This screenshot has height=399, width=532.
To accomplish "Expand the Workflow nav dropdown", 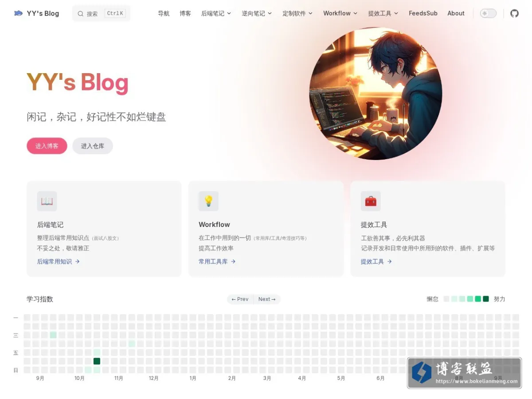I will click(340, 13).
